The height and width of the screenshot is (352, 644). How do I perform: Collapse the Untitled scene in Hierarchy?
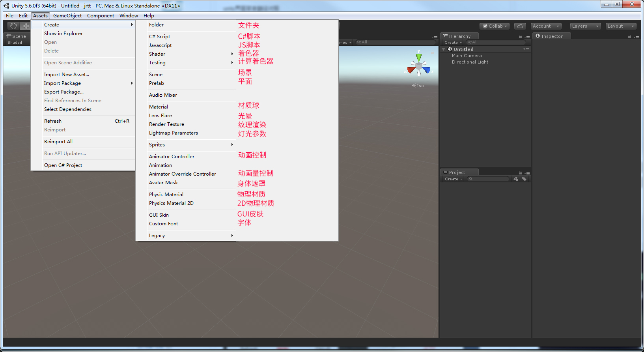coord(444,49)
